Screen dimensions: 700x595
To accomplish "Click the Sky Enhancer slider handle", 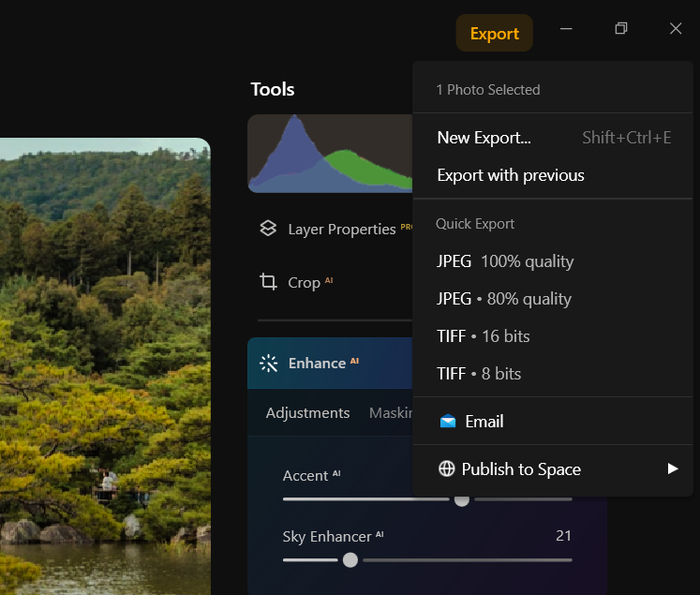I will click(350, 559).
